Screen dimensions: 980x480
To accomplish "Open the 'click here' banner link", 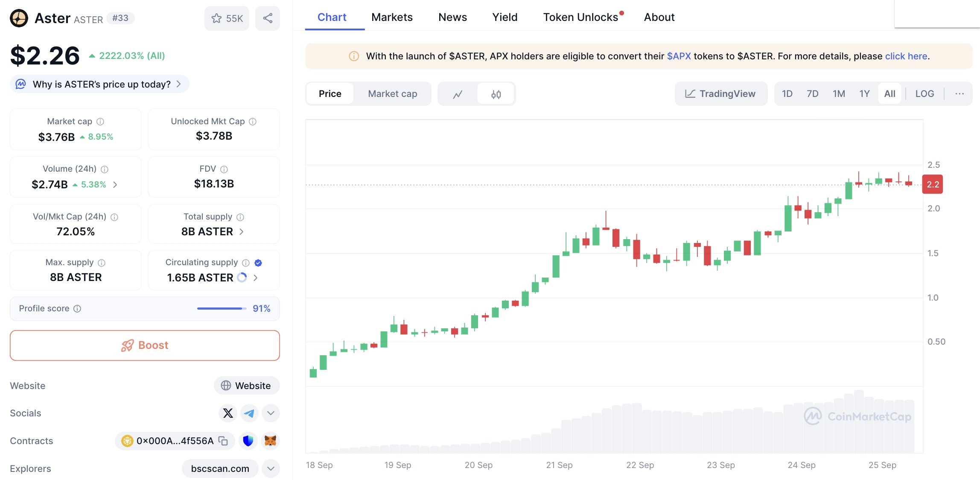I will point(906,56).
